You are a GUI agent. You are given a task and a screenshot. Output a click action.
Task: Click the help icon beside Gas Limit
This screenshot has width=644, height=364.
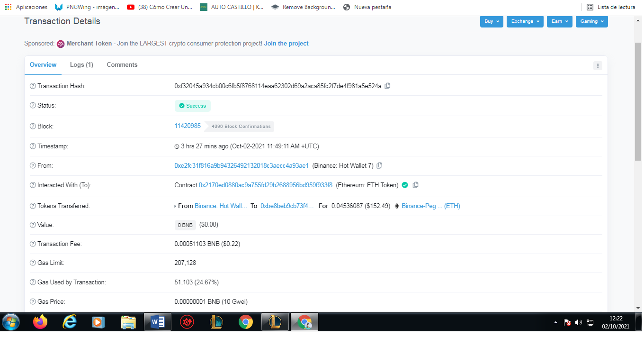pyautogui.click(x=33, y=263)
